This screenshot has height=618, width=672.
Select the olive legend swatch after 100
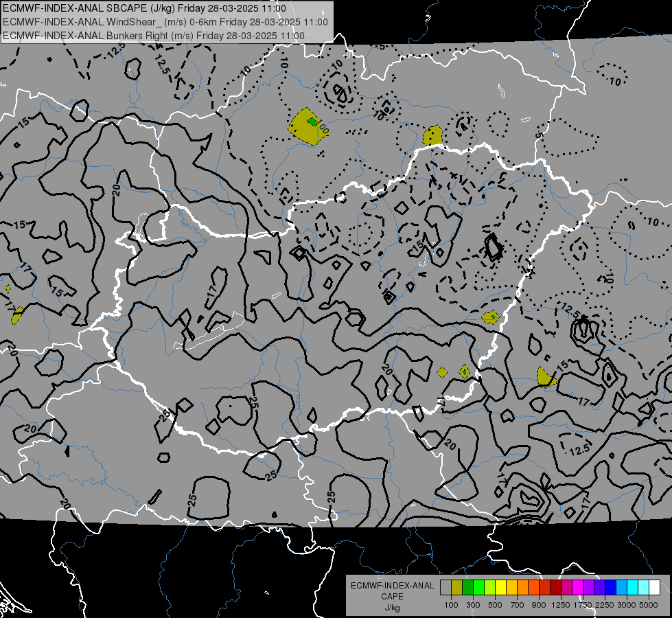(x=456, y=588)
